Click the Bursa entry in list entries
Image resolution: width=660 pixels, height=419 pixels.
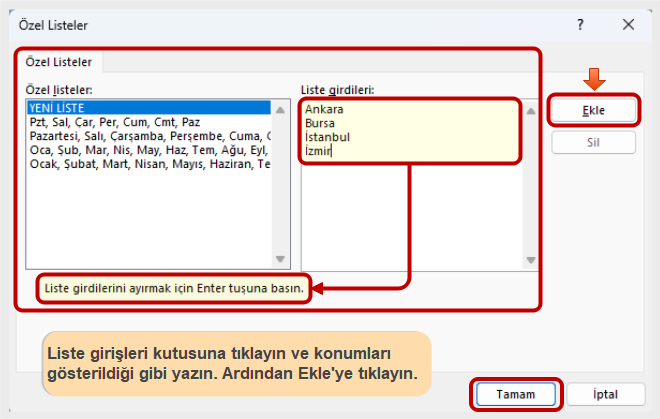pos(320,123)
